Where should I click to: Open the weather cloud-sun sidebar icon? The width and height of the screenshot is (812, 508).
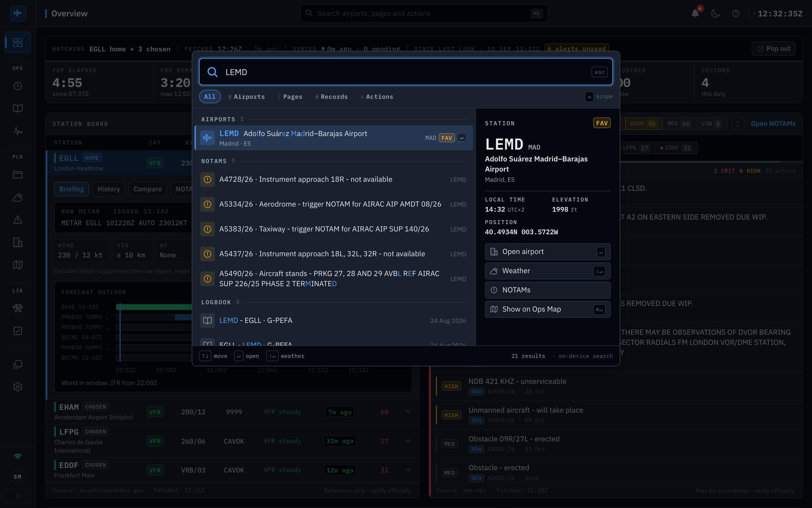click(18, 197)
